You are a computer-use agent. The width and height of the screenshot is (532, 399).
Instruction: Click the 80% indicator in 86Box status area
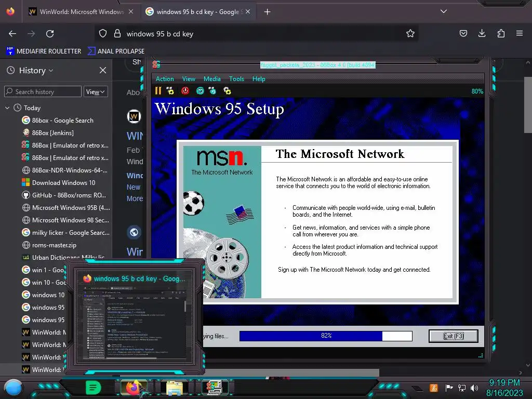click(477, 91)
